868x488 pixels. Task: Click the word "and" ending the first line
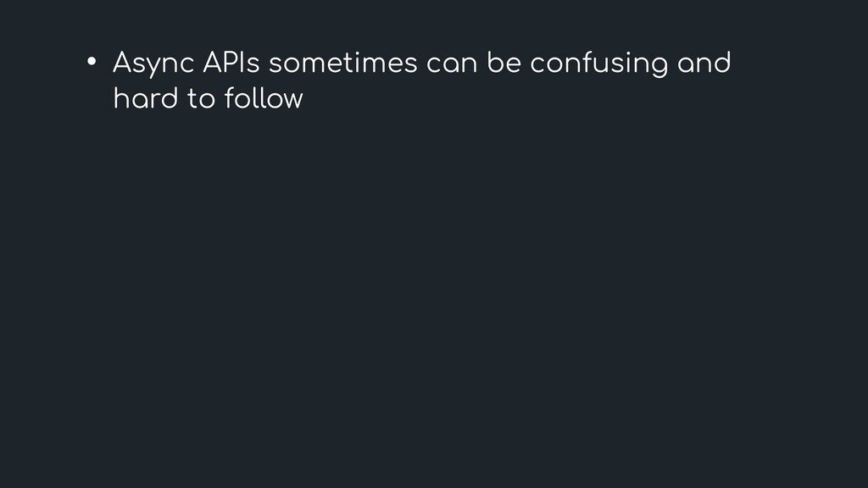[704, 63]
